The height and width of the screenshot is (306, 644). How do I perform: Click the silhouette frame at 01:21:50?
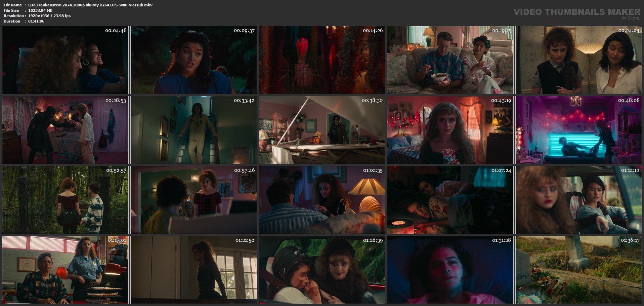click(194, 270)
